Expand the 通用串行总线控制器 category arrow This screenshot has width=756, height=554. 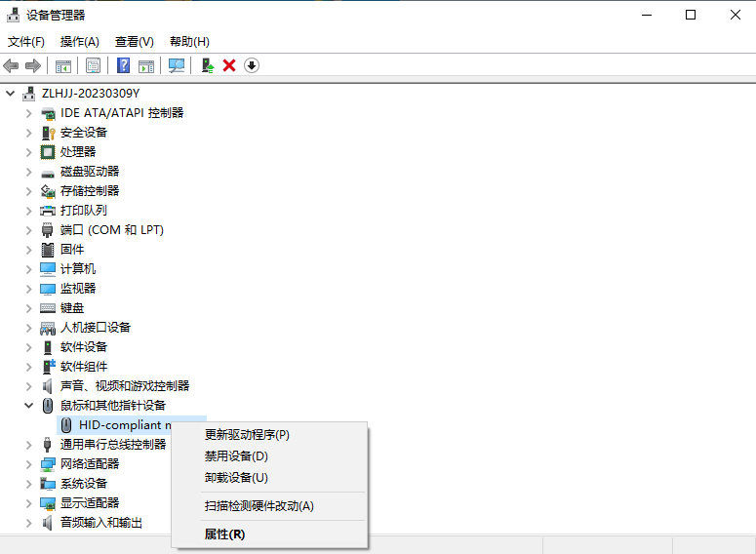tap(29, 445)
